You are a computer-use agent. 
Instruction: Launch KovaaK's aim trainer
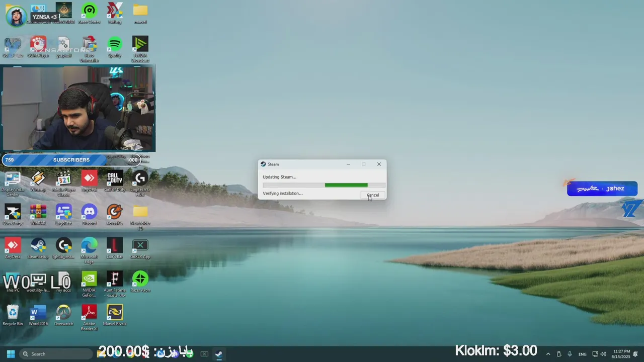tap(115, 215)
